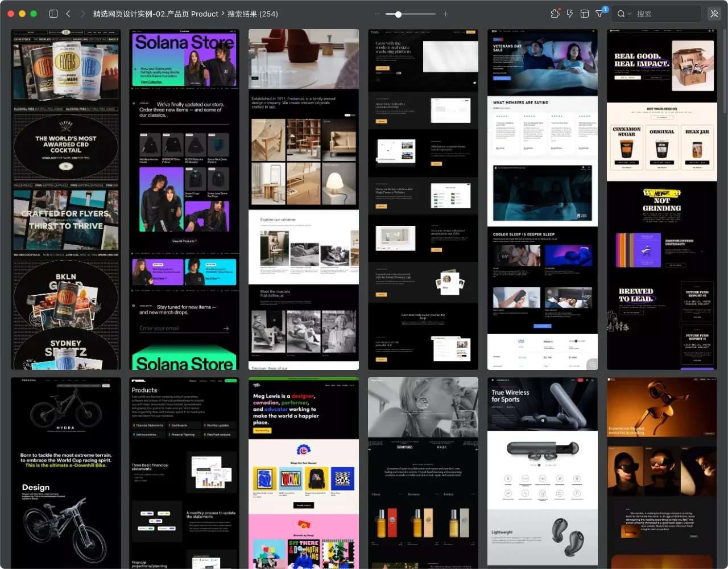The image size is (728, 569).
Task: Open the layout options icon
Action: (x=584, y=14)
